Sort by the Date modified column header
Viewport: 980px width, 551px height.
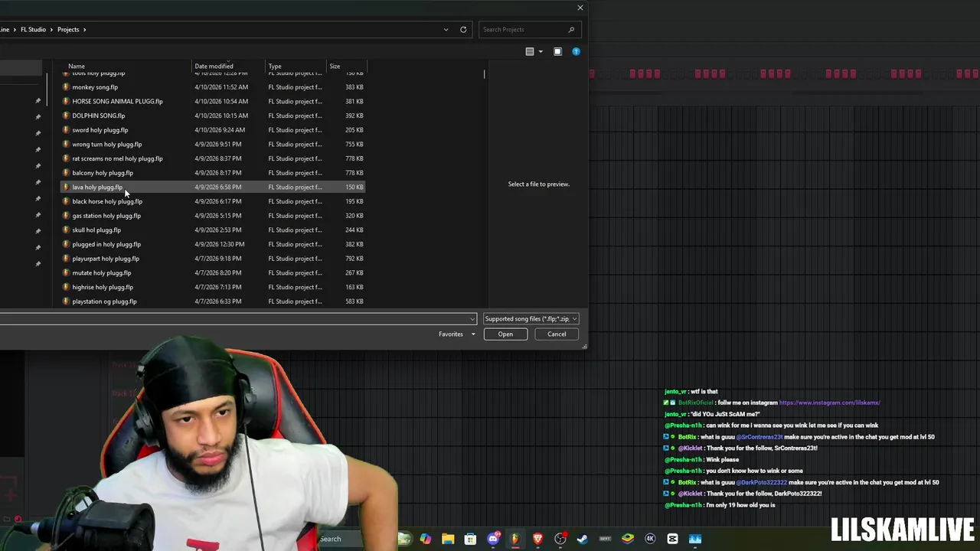tap(228, 67)
